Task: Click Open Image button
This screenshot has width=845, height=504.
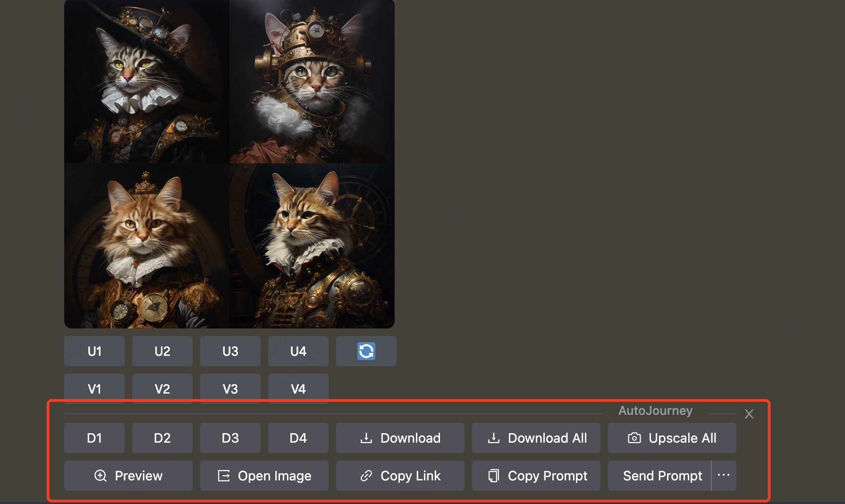Action: pos(264,476)
